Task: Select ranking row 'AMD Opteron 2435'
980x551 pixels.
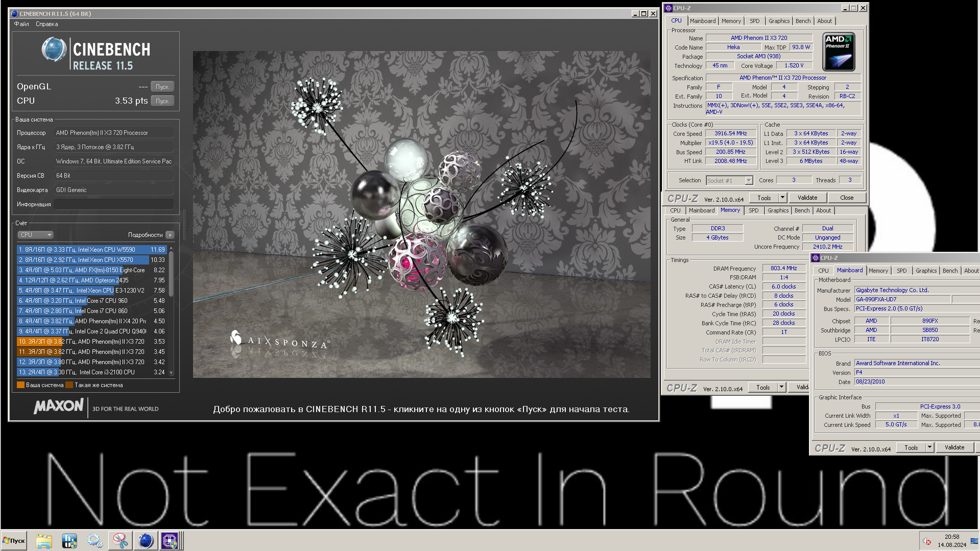Action: (x=92, y=280)
